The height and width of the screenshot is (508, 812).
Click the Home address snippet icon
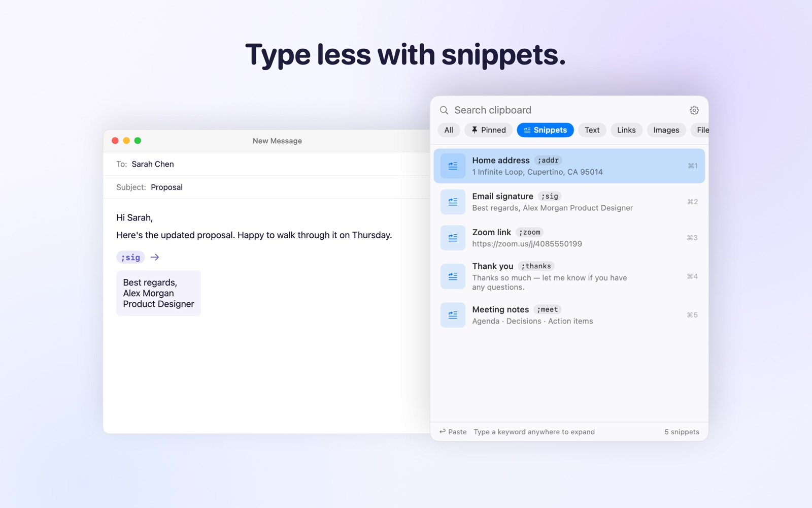coord(453,166)
